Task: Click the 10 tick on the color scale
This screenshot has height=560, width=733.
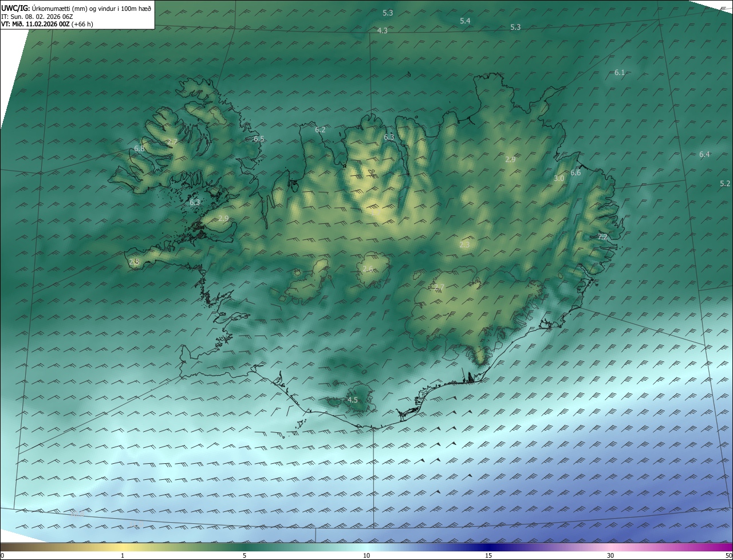Action: coord(366,555)
